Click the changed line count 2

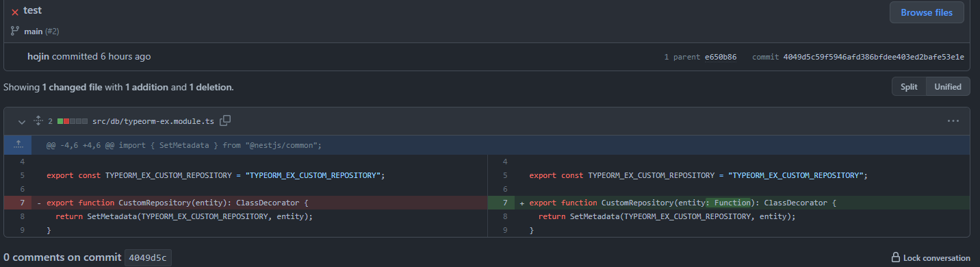pos(51,121)
